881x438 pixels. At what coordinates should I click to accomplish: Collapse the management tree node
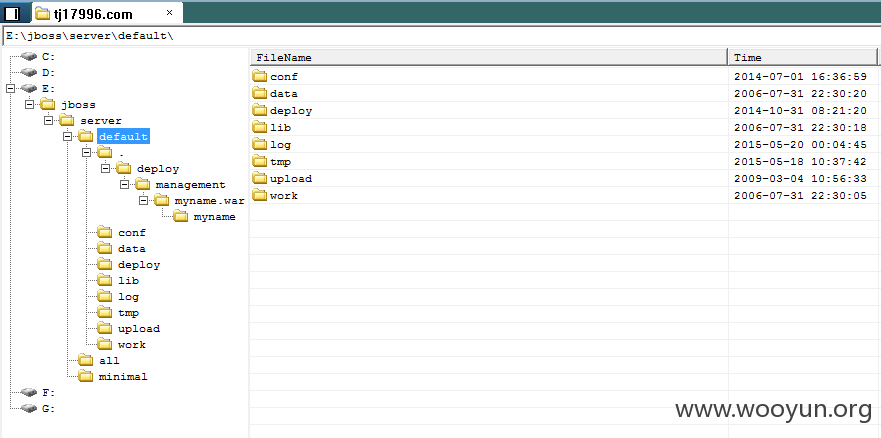125,184
